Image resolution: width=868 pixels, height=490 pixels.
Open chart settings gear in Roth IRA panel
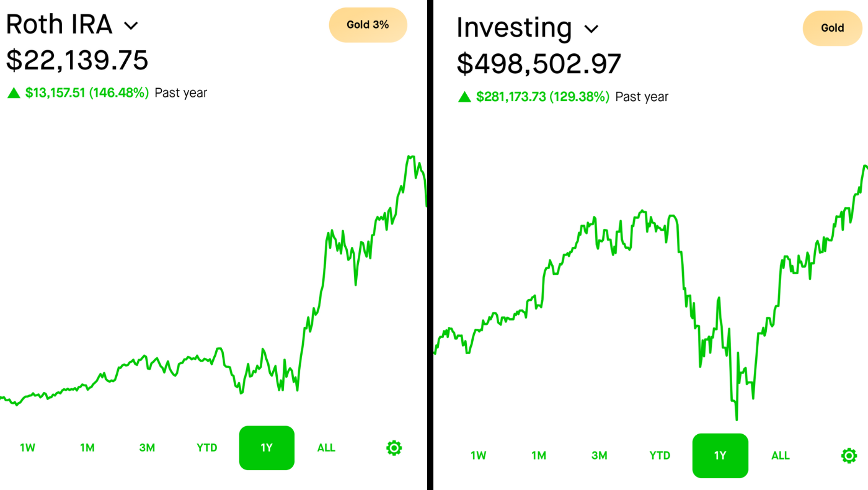pos(394,448)
